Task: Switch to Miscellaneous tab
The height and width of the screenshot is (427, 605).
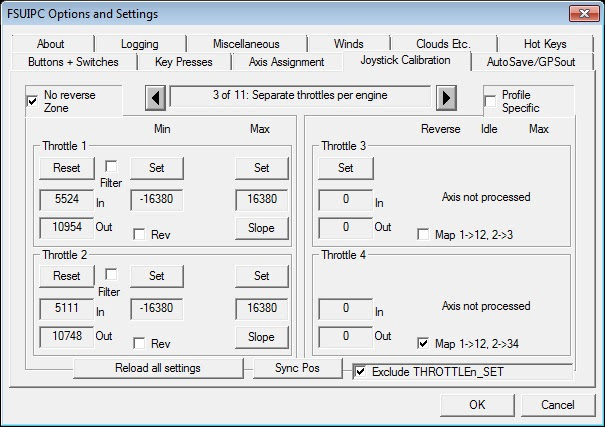Action: 246,44
